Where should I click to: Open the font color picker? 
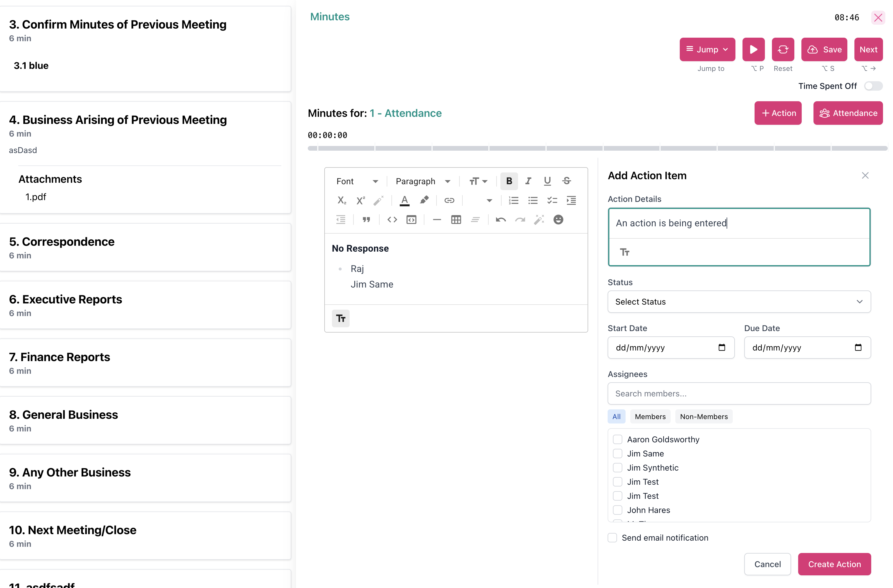click(404, 200)
